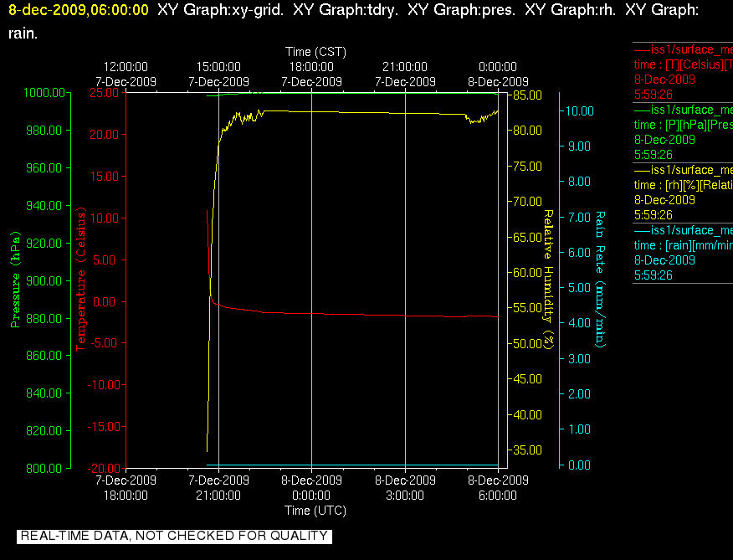Click the Relative Humidity (%) axis title
Screen dimensions: 733x560
click(548, 280)
